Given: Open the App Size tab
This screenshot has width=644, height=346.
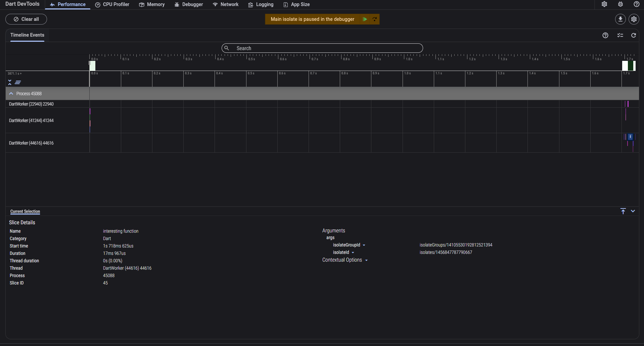Looking at the screenshot, I should 296,4.
